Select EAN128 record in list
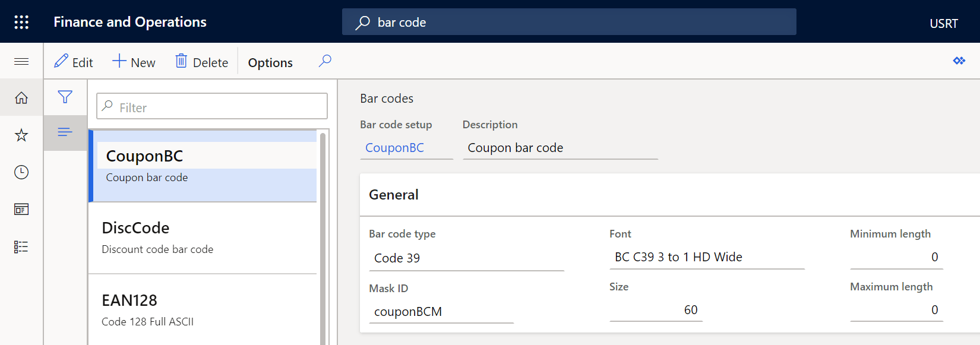 coord(203,309)
